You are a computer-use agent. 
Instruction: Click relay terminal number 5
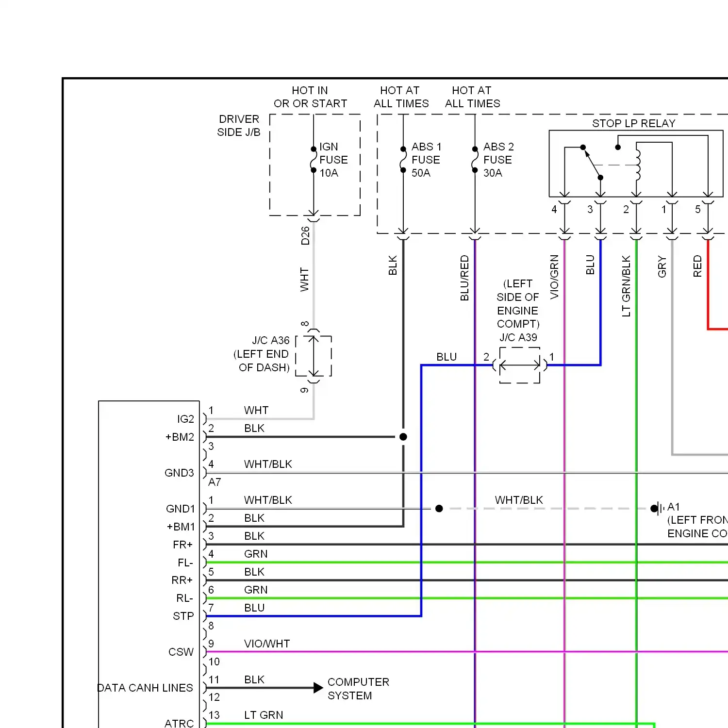coord(698,209)
